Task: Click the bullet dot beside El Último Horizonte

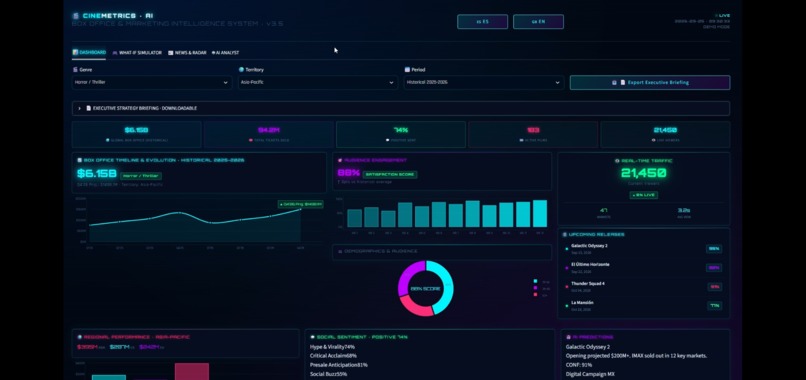Action: click(566, 268)
